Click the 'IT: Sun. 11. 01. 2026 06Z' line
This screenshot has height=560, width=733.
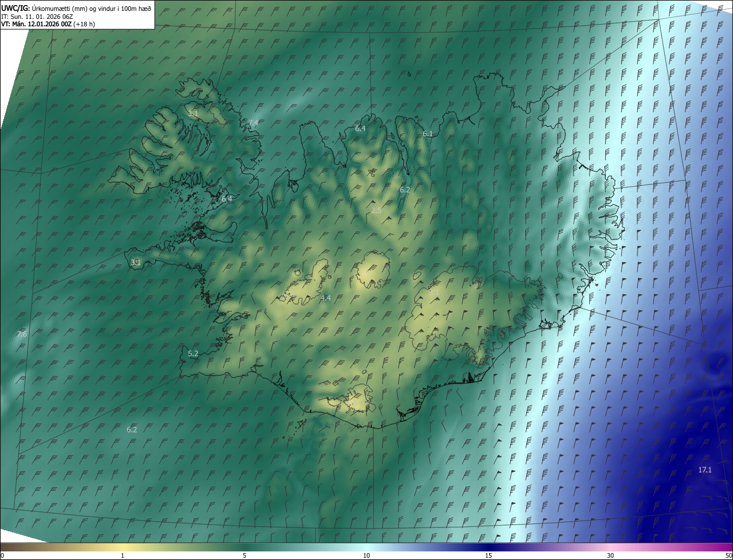click(37, 16)
